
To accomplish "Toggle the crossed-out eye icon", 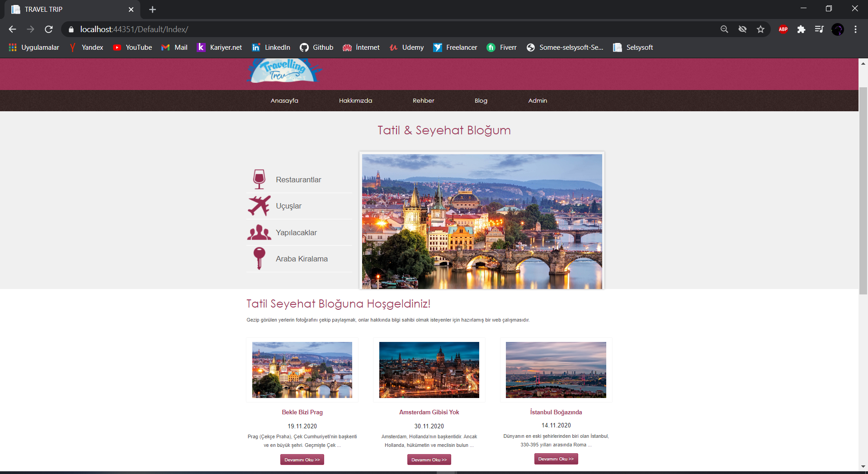I will pyautogui.click(x=742, y=29).
